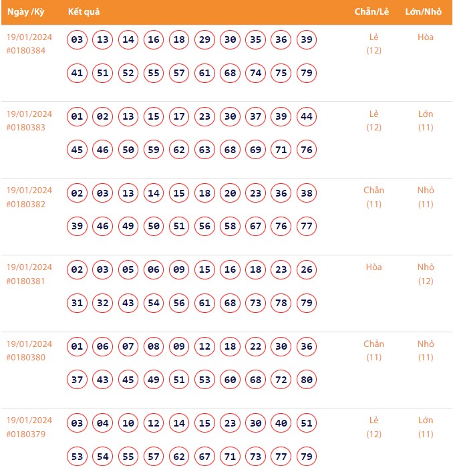Click the "Ngày /Kỳ" column header

[25, 12]
